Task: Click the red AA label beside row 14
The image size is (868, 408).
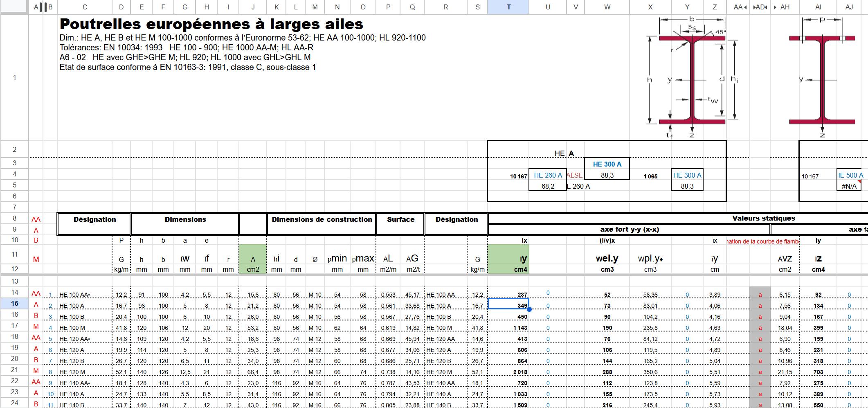Action: coord(36,294)
